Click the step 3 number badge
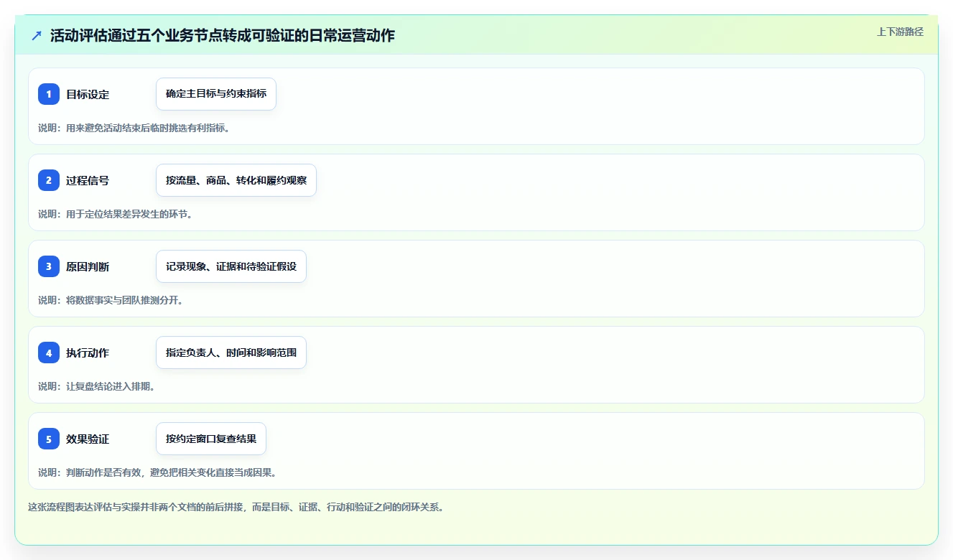 coord(49,266)
